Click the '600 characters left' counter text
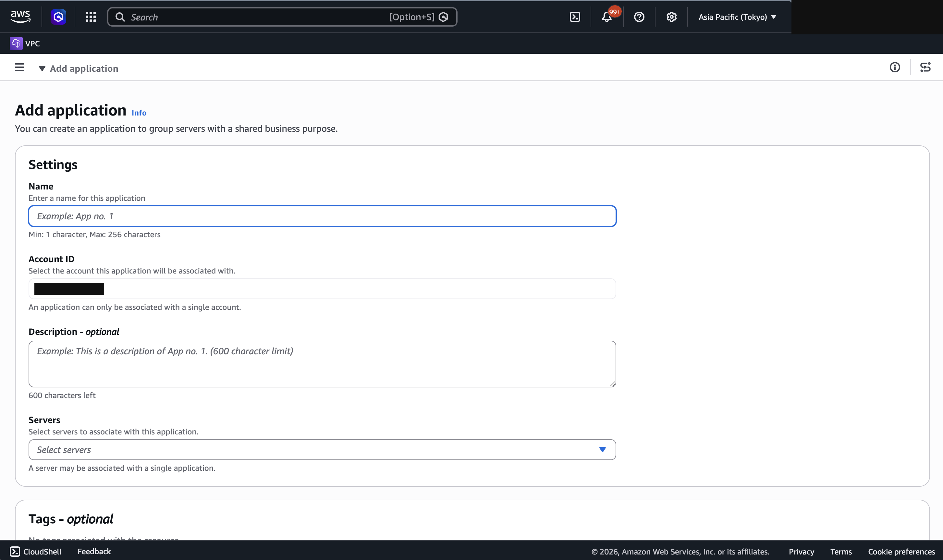The width and height of the screenshot is (943, 560). pyautogui.click(x=62, y=395)
